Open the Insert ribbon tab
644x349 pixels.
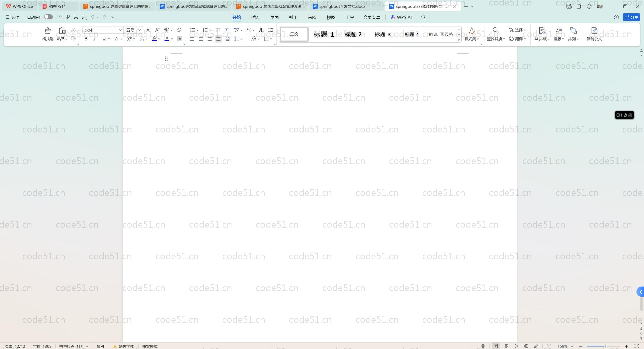pos(255,17)
